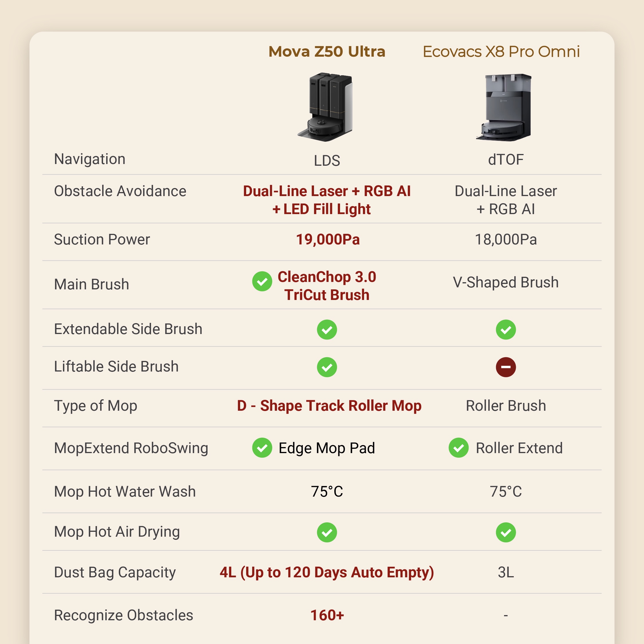
Task: Click the D - Shape Track Roller Mop text
Action: [329, 406]
